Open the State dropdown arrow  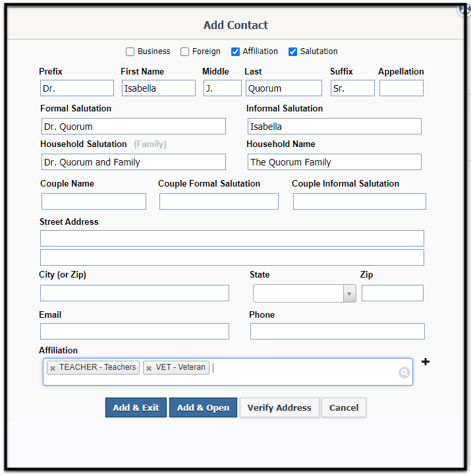349,293
